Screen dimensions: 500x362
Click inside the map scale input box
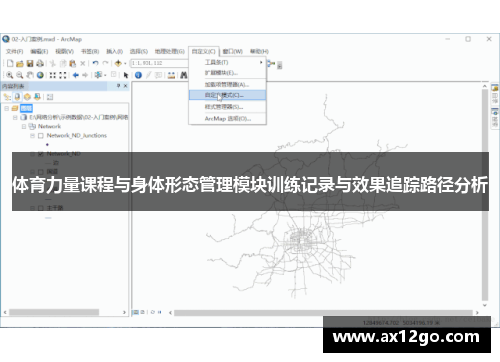click(159, 63)
